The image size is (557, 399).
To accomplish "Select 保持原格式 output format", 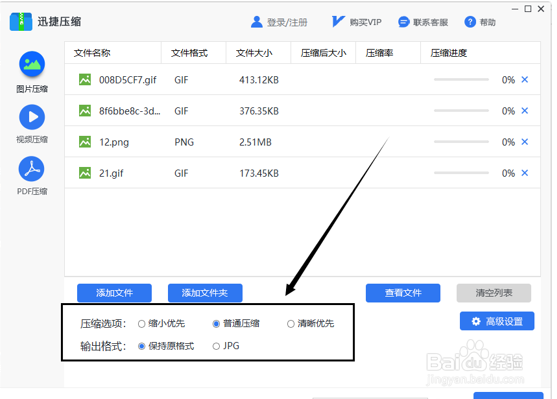I will pos(142,346).
